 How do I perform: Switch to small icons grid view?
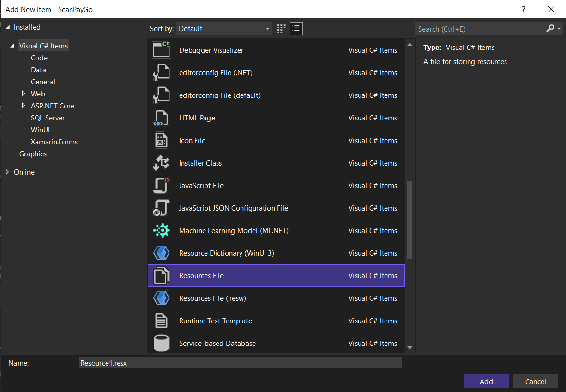[281, 28]
